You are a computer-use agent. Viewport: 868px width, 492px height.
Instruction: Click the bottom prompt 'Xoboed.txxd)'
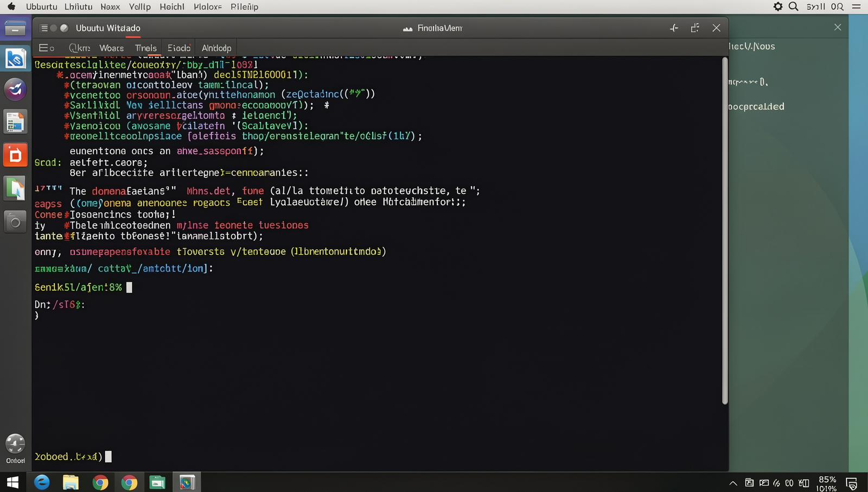[68, 457]
